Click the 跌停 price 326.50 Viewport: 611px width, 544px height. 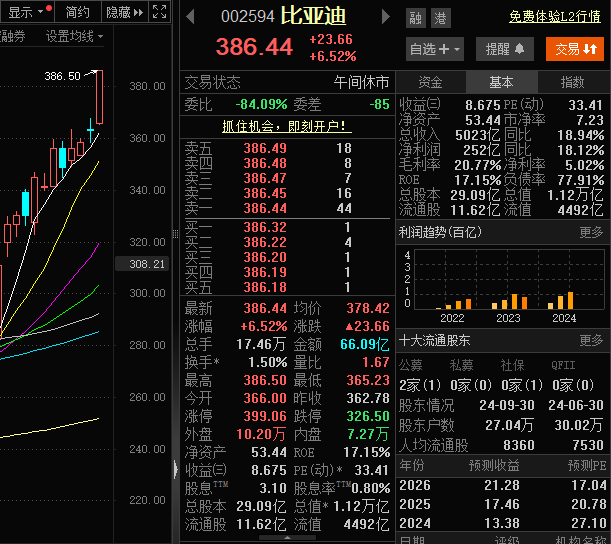(368, 417)
